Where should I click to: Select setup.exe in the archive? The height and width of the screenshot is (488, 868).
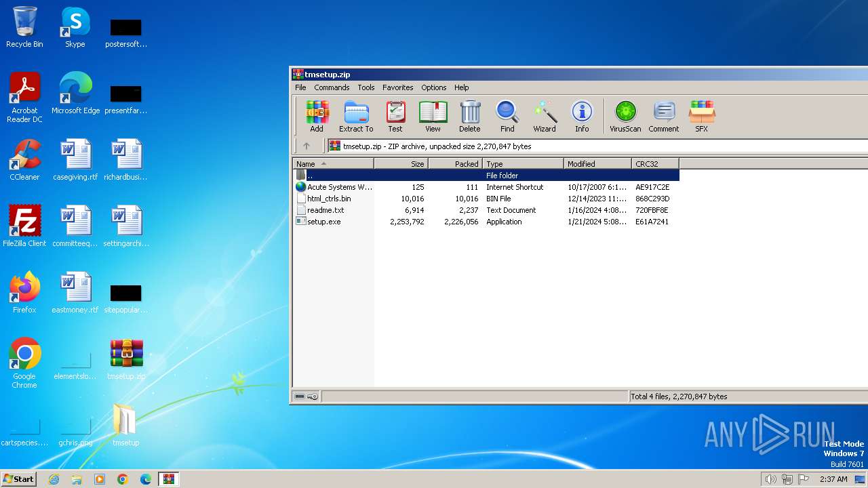point(486,222)
